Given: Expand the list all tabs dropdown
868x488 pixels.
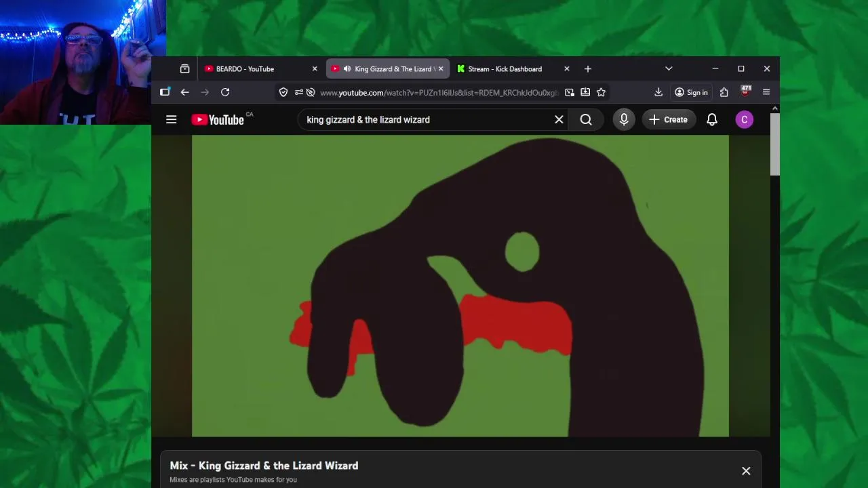Looking at the screenshot, I should (x=669, y=69).
